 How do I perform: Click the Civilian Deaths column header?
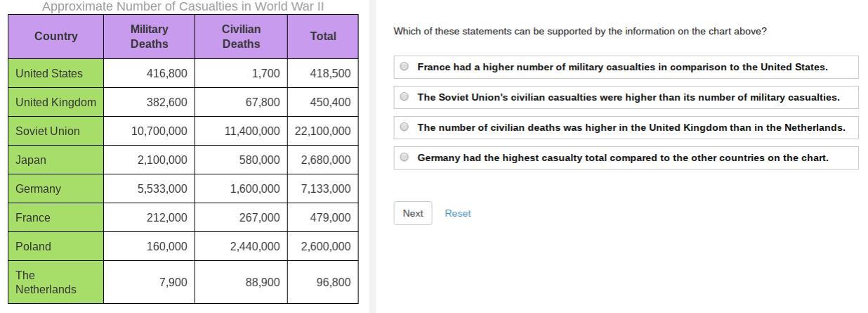(241, 37)
